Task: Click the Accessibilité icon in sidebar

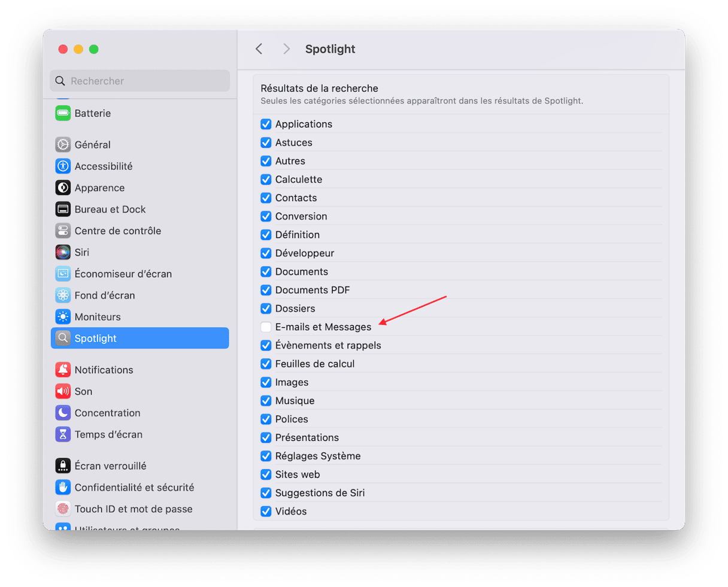Action: (x=63, y=166)
